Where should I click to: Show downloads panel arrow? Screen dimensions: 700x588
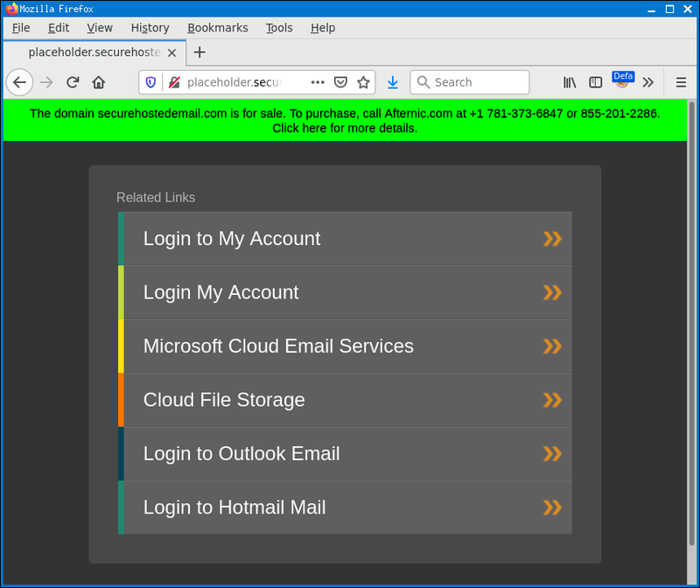click(392, 82)
